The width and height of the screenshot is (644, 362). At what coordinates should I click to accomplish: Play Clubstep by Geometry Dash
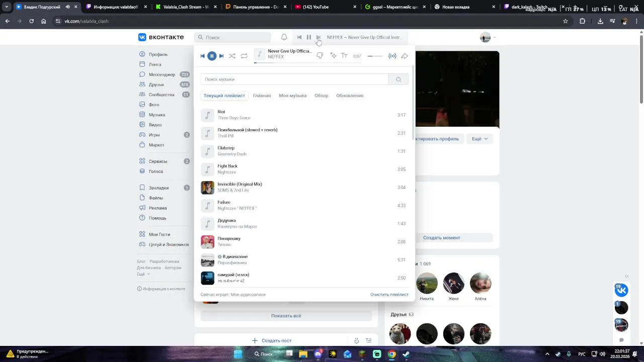[x=304, y=151]
